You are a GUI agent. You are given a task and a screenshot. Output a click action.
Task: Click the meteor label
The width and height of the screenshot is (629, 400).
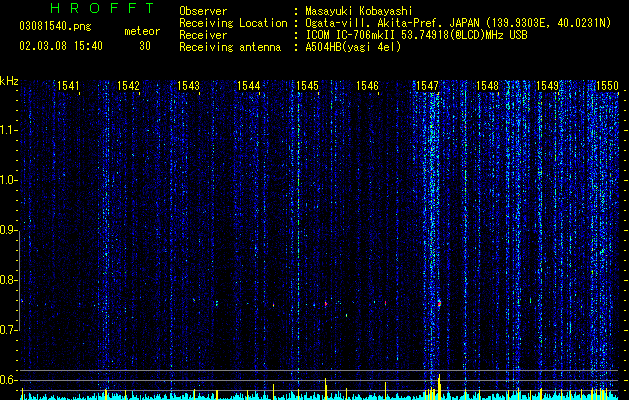coord(142,31)
